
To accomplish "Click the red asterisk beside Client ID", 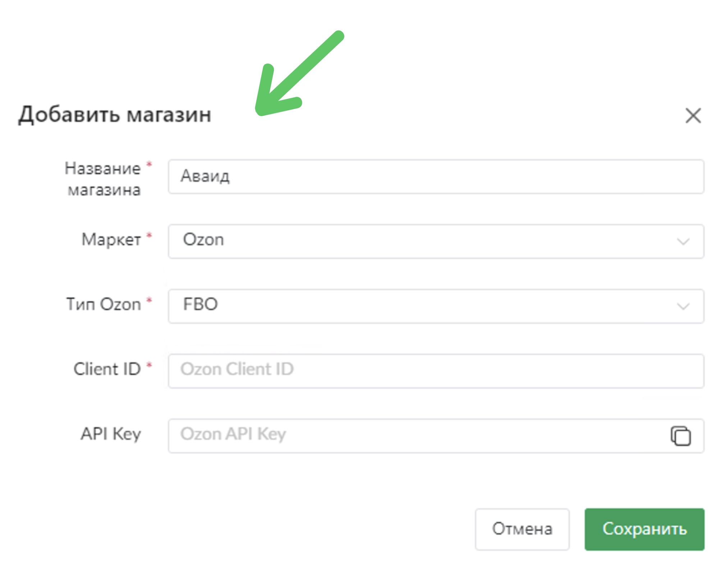I will (x=149, y=365).
